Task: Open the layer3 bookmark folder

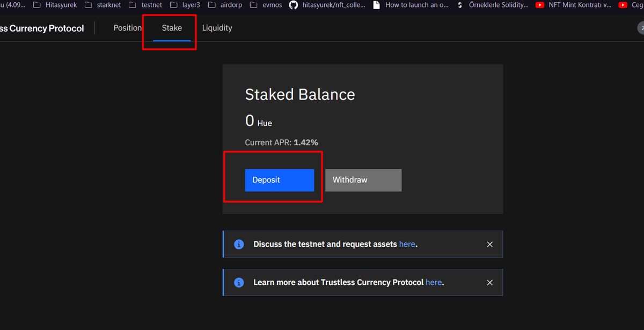Action: [x=184, y=5]
